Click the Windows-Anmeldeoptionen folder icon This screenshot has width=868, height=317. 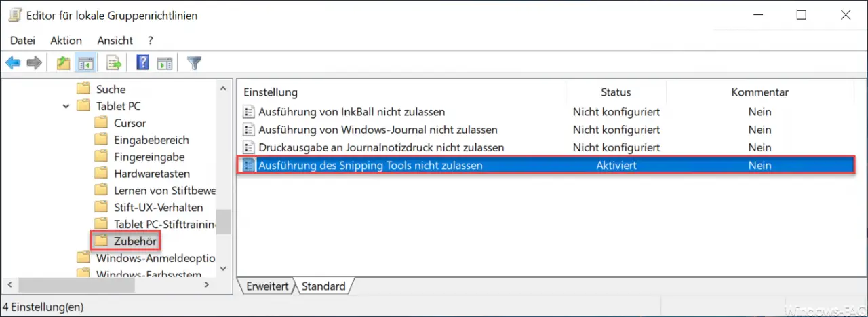click(83, 258)
